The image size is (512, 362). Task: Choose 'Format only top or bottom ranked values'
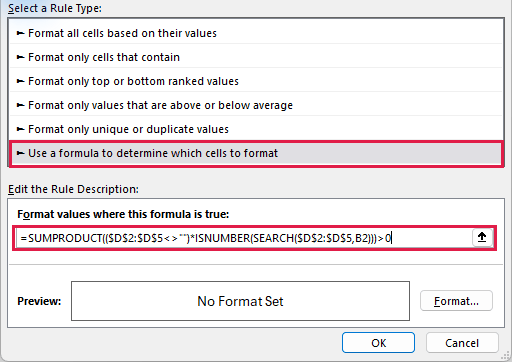coord(256,81)
